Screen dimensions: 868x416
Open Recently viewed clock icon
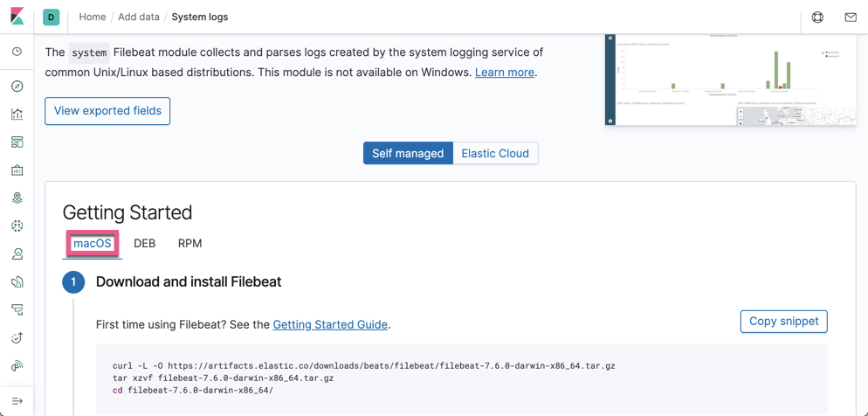(x=17, y=52)
